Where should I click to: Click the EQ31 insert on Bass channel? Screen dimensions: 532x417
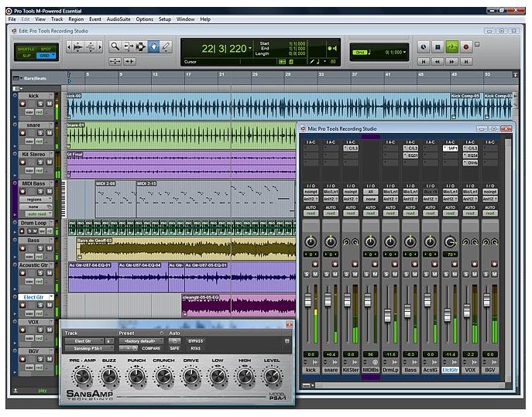coord(410,156)
